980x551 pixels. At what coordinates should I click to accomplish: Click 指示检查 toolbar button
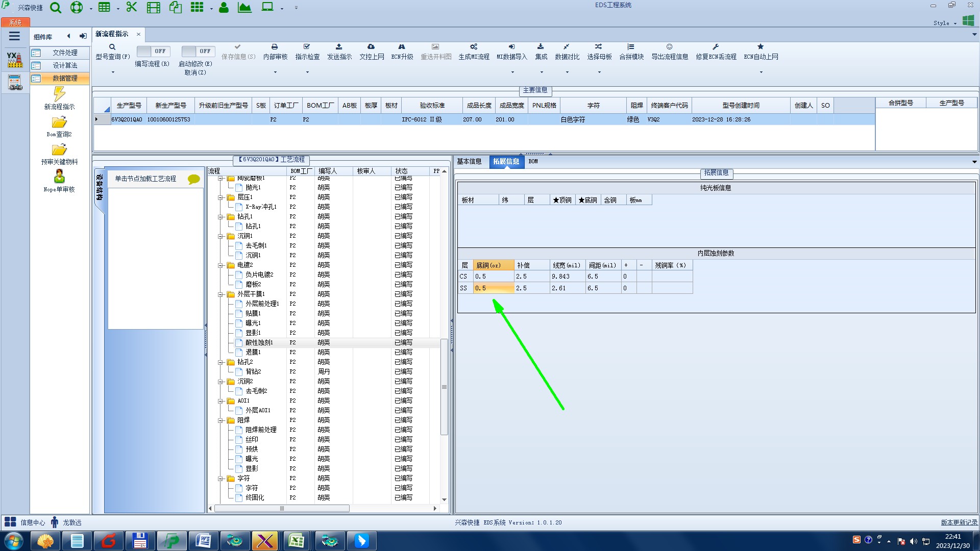[307, 52]
